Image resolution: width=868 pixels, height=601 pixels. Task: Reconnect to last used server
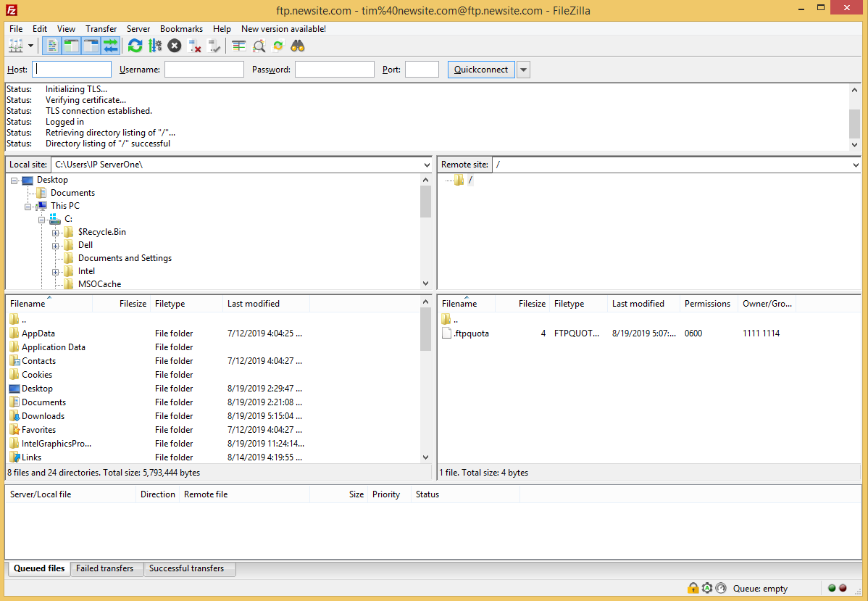point(214,46)
